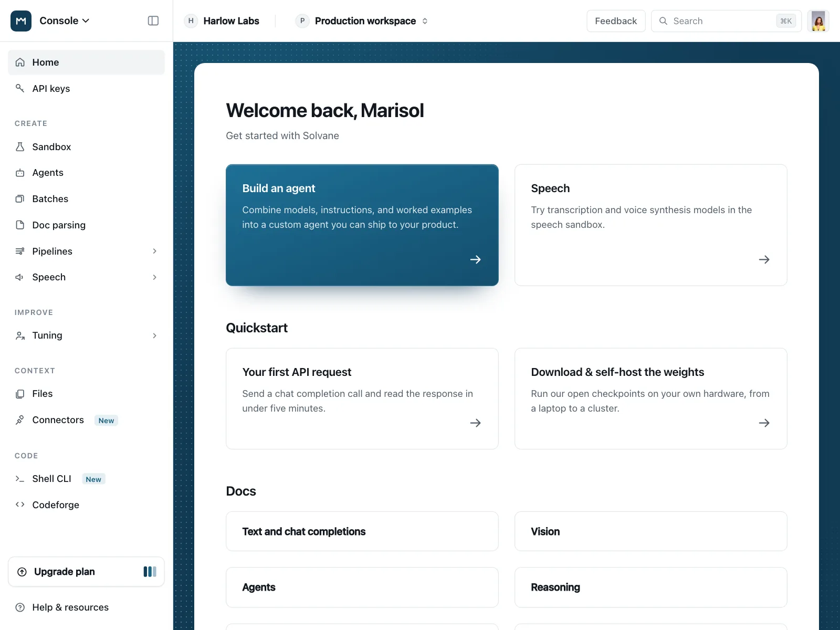Click the Codeforge code brackets icon
This screenshot has width=840, height=630.
20,505
